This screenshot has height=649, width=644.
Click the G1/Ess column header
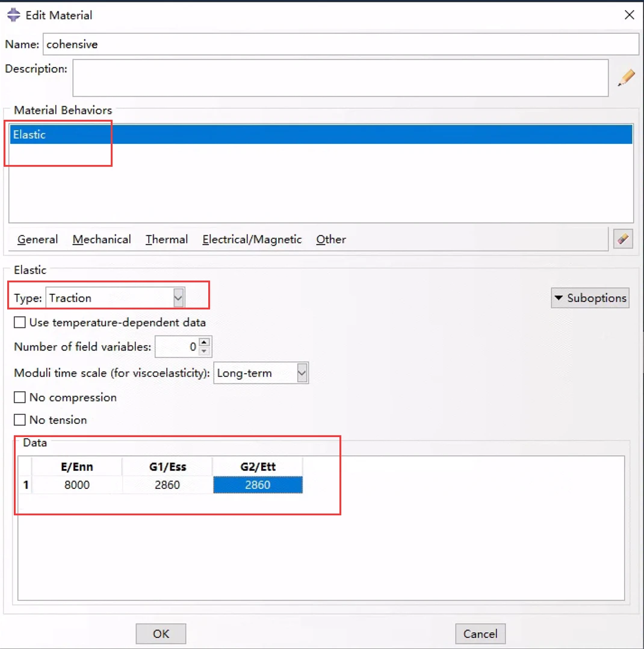[167, 467]
